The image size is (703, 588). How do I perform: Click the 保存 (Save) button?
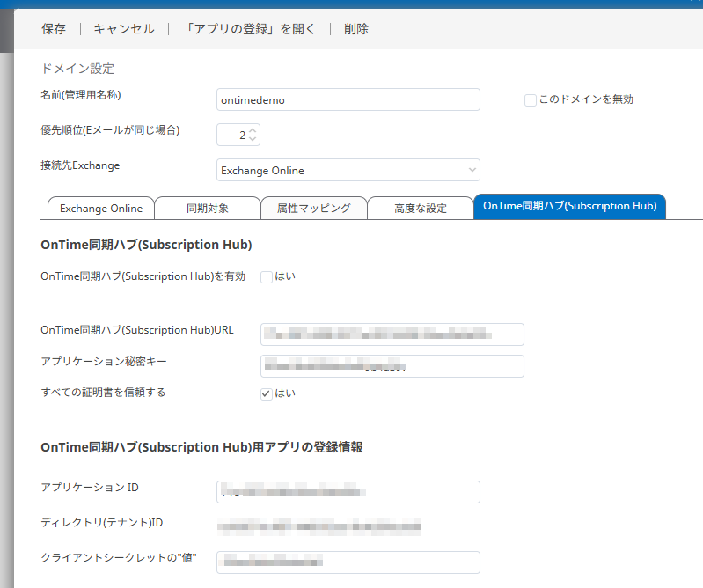(x=54, y=29)
